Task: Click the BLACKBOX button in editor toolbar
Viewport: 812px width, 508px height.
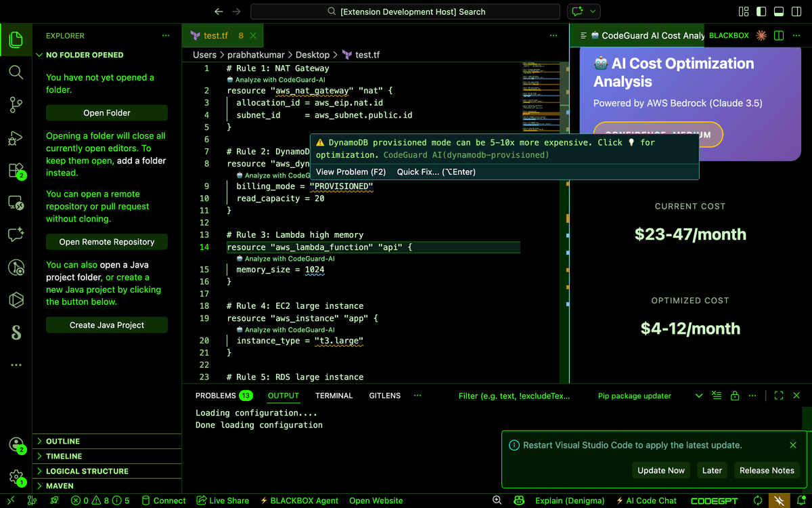Action: pyautogui.click(x=729, y=35)
